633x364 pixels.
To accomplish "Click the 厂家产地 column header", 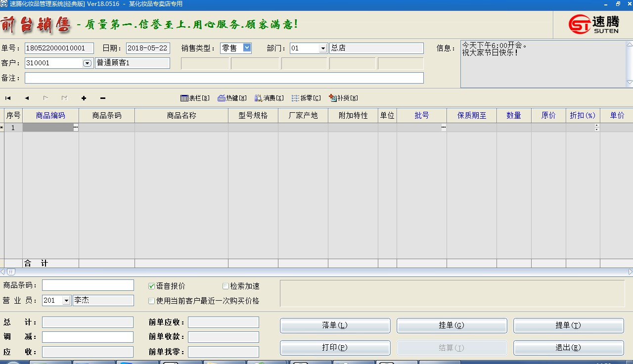I will point(303,115).
